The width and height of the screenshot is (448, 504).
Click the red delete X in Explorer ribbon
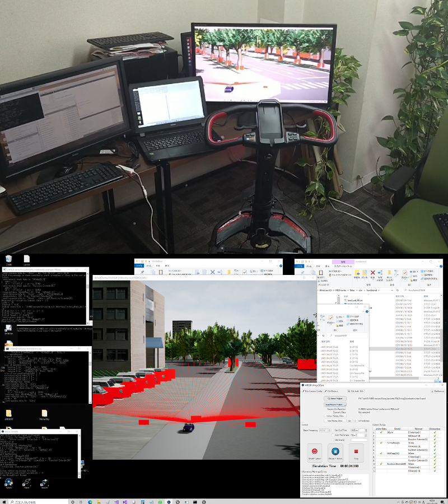click(x=372, y=273)
